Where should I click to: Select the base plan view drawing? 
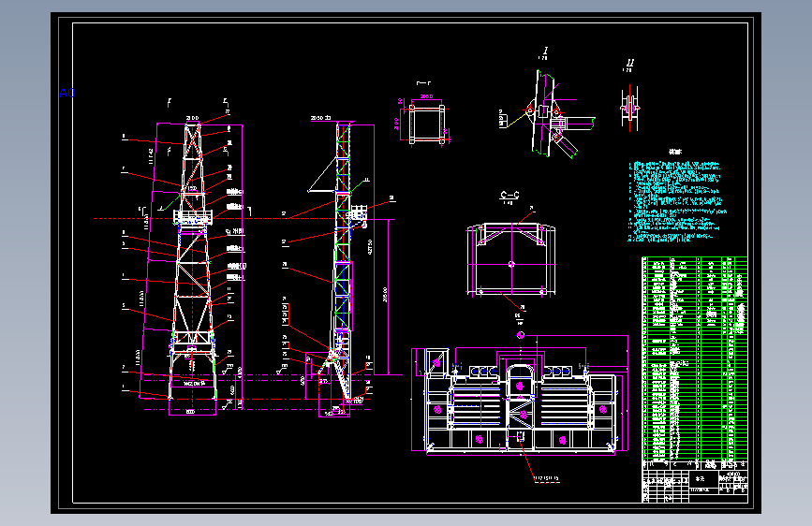click(x=520, y=402)
